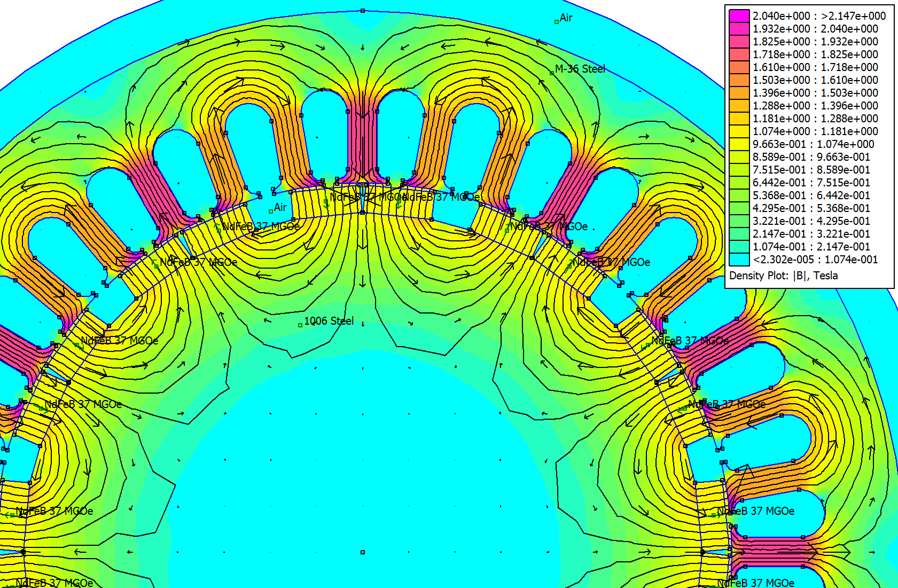Viewport: 898px width, 588px height.
Task: Select the 1.718e+000 : 1.825e+000 color swatch
Action: [739, 54]
